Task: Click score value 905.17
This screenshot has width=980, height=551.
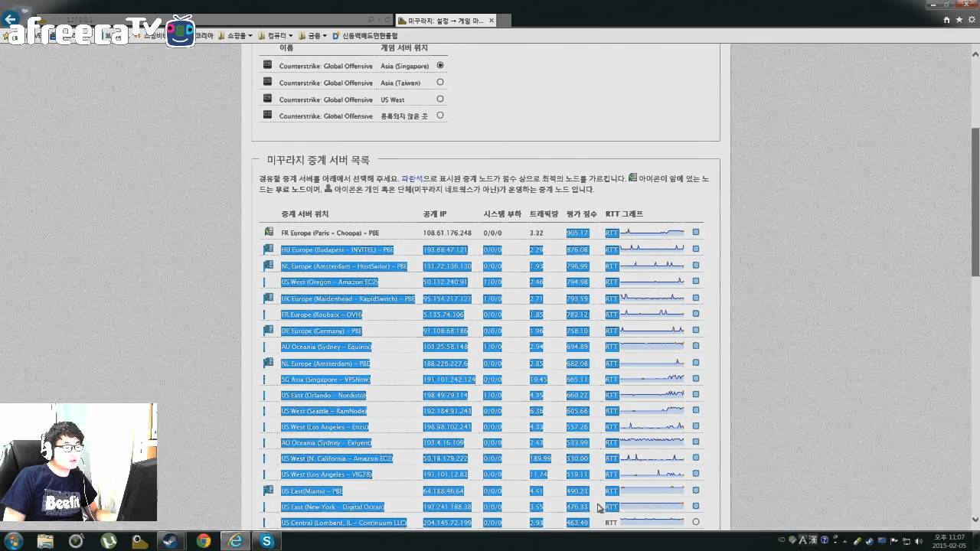Action: (x=577, y=233)
